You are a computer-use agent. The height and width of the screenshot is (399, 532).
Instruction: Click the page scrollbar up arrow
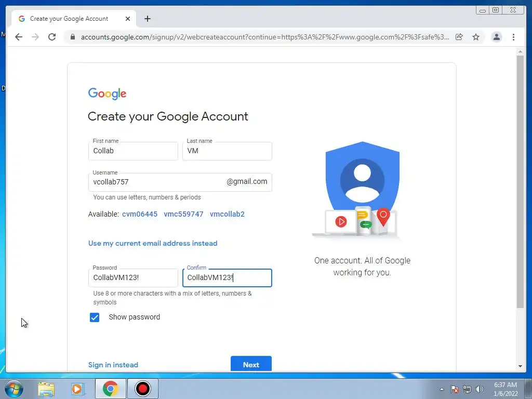pos(520,52)
